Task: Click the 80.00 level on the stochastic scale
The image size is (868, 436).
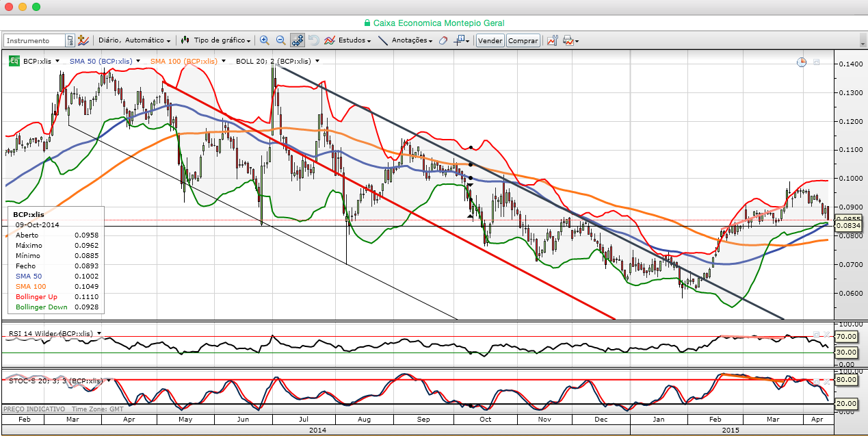Action: [847, 380]
